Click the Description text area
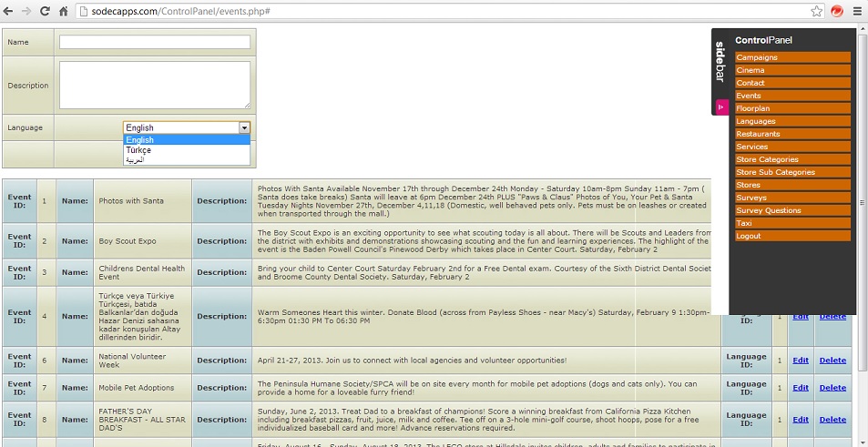Screen dimensions: 868x447 tap(154, 85)
